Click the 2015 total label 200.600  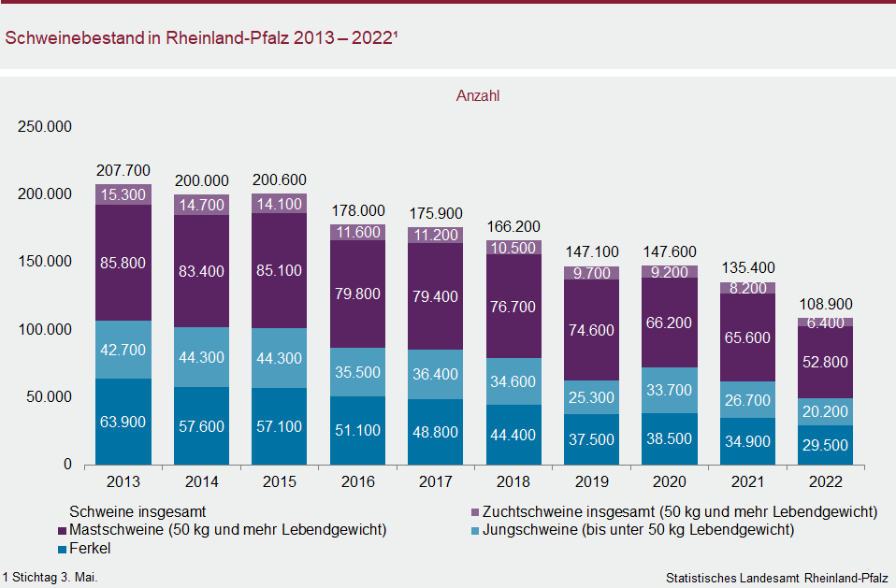(x=280, y=179)
